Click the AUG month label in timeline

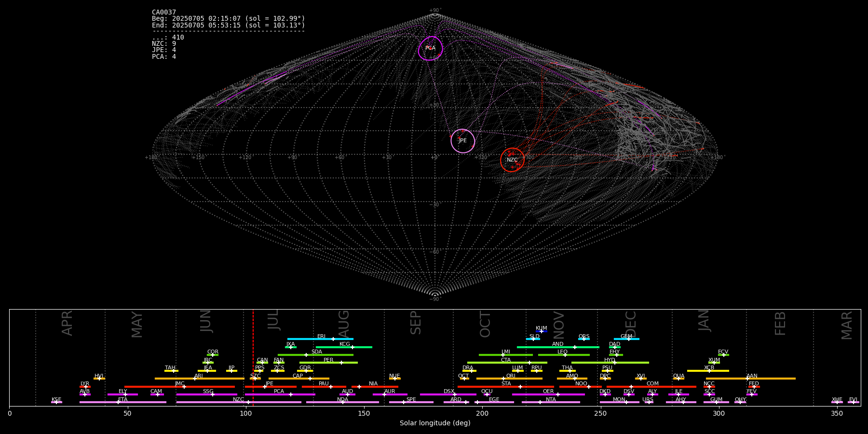tap(344, 325)
